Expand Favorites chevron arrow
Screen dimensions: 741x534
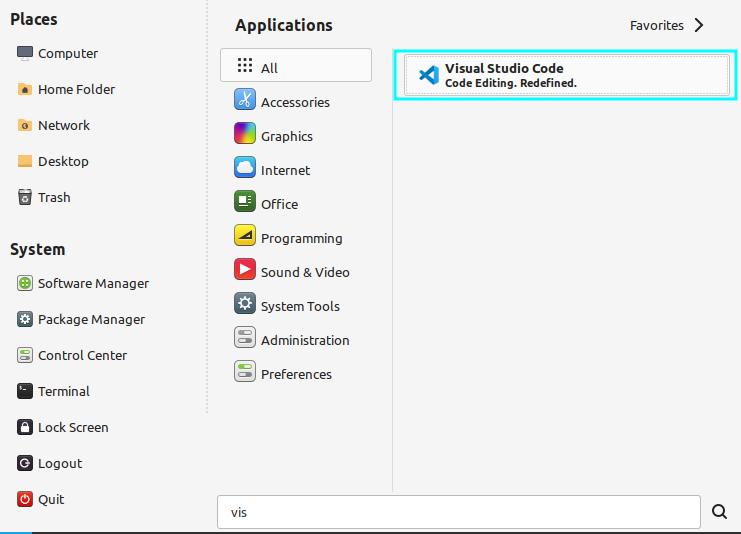tap(699, 25)
